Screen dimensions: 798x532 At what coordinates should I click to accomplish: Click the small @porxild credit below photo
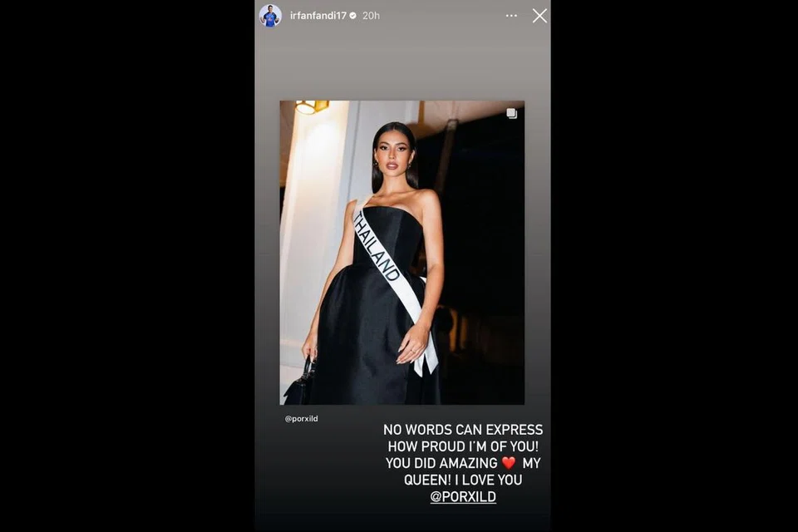[301, 418]
